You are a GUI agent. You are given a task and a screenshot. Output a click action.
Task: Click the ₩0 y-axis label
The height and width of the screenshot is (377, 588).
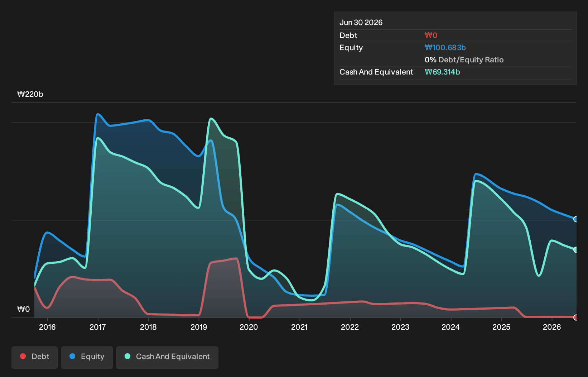click(24, 309)
